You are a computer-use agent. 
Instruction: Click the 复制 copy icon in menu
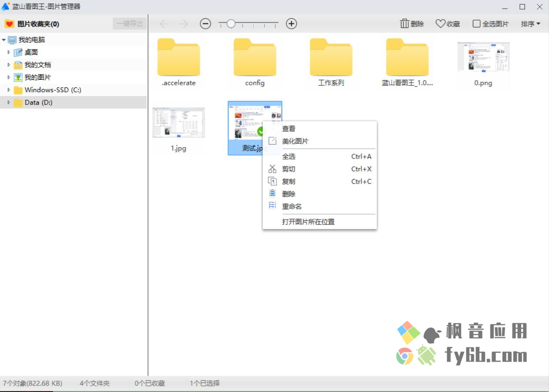pos(273,181)
